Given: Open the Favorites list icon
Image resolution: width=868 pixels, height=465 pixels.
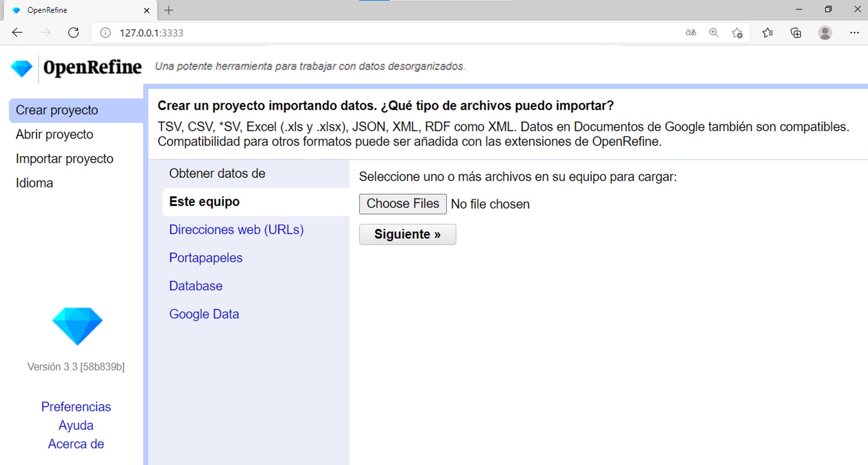Looking at the screenshot, I should (x=768, y=33).
